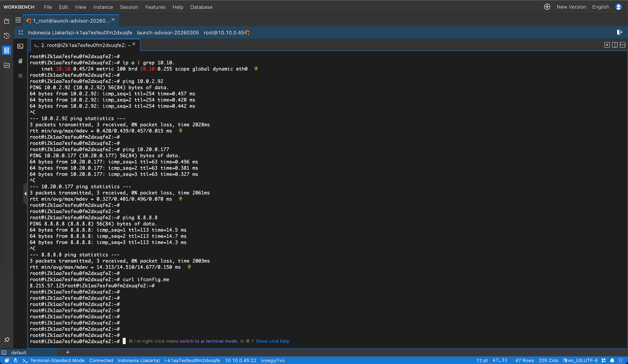Split the terminal vertically with the split icon
Image resolution: width=628 pixels, height=364 pixels.
coord(615,45)
